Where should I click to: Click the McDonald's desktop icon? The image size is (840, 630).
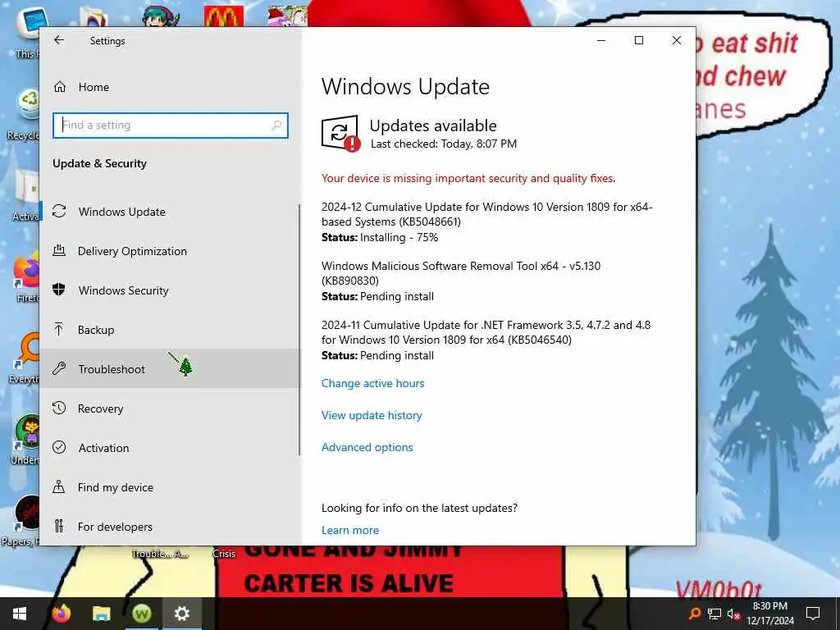(224, 16)
